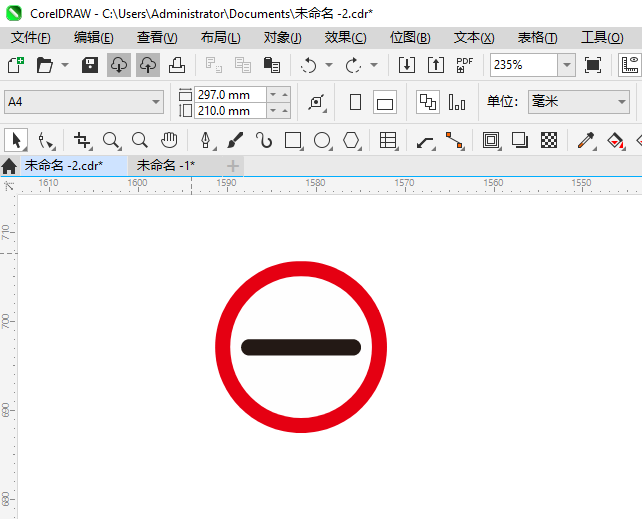The height and width of the screenshot is (519, 642).
Task: Select the Interactive Fill bucket tool
Action: 615,140
